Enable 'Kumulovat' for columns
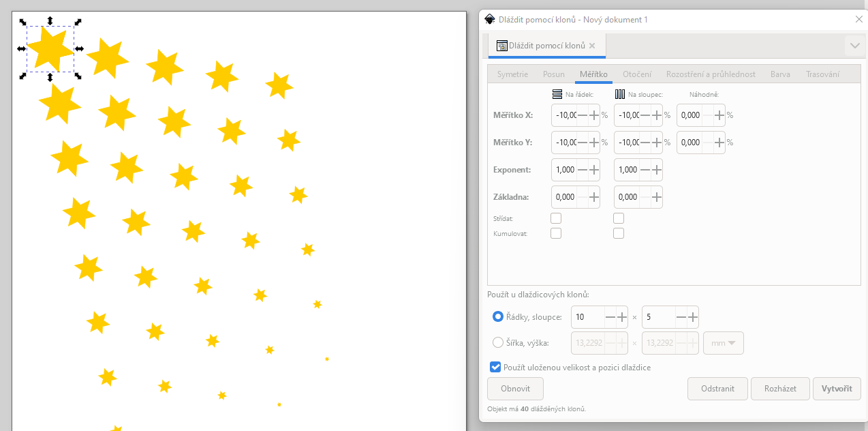Image resolution: width=868 pixels, height=431 pixels. point(619,233)
